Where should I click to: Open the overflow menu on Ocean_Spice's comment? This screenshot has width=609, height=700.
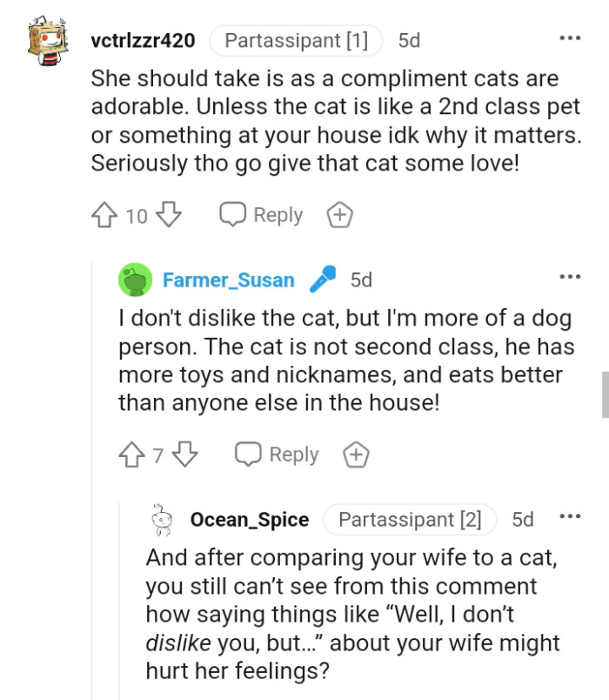click(x=572, y=517)
